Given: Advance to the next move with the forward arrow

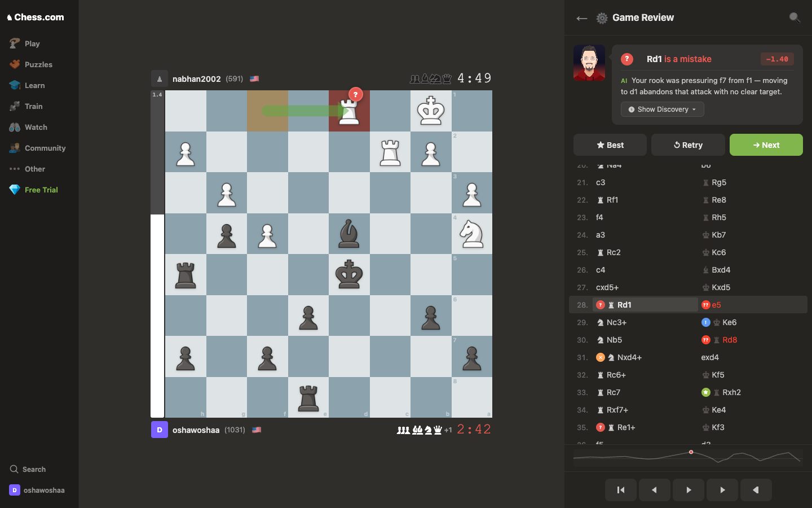Looking at the screenshot, I should (x=689, y=490).
